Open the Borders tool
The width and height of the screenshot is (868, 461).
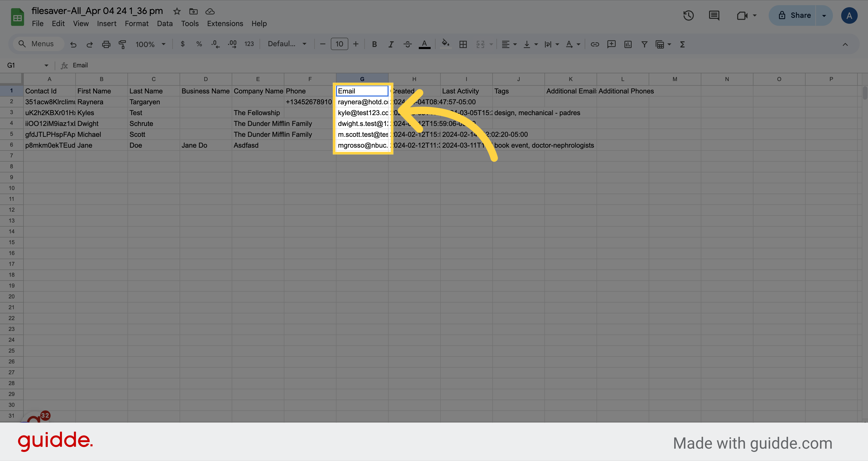[463, 44]
